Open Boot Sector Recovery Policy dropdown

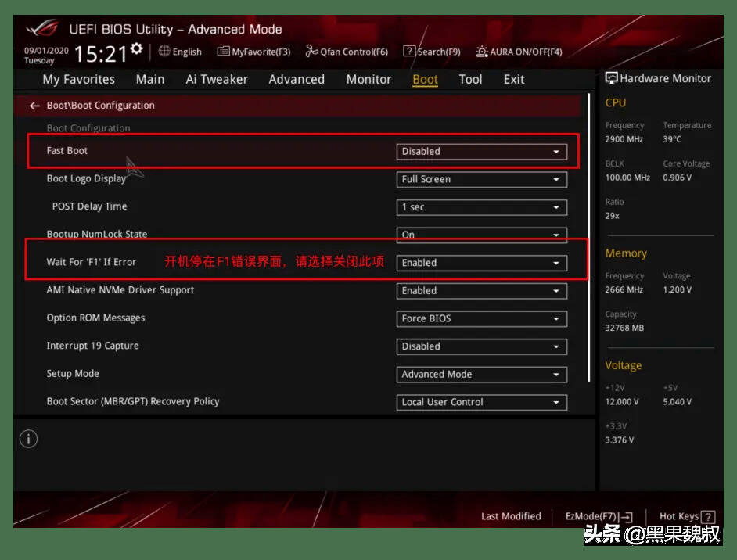[x=482, y=402]
